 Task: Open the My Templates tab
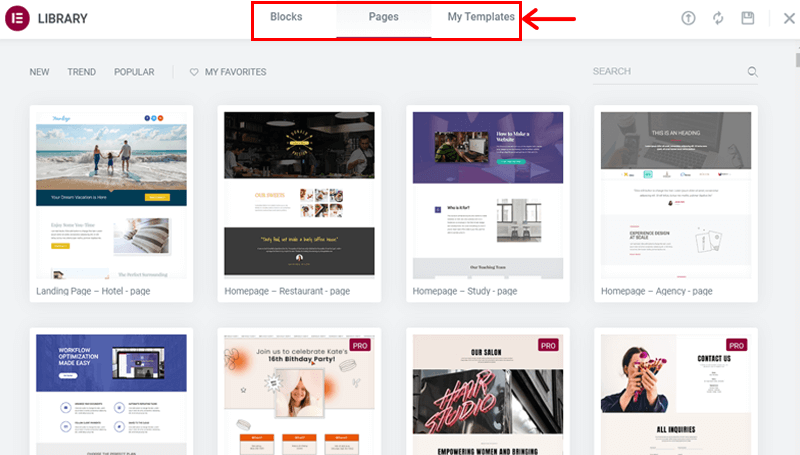click(481, 17)
